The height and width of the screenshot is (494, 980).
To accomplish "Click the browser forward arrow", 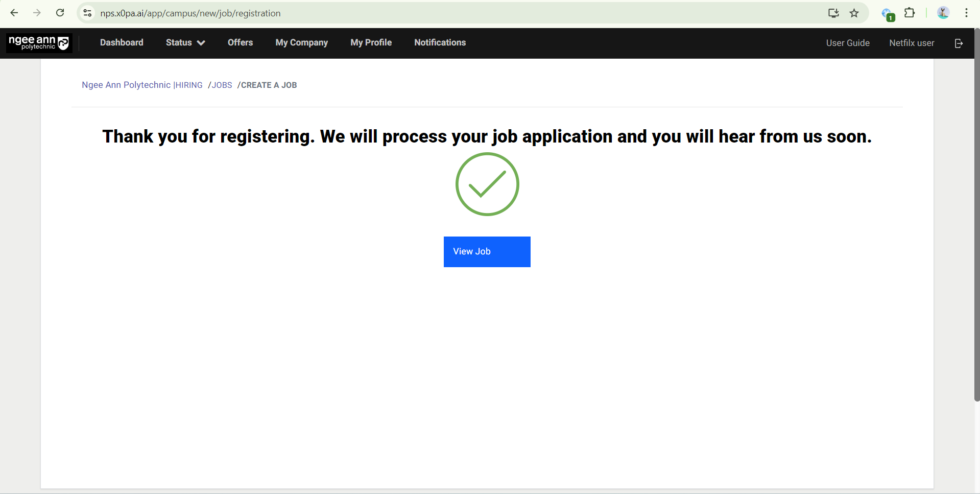I will (37, 13).
